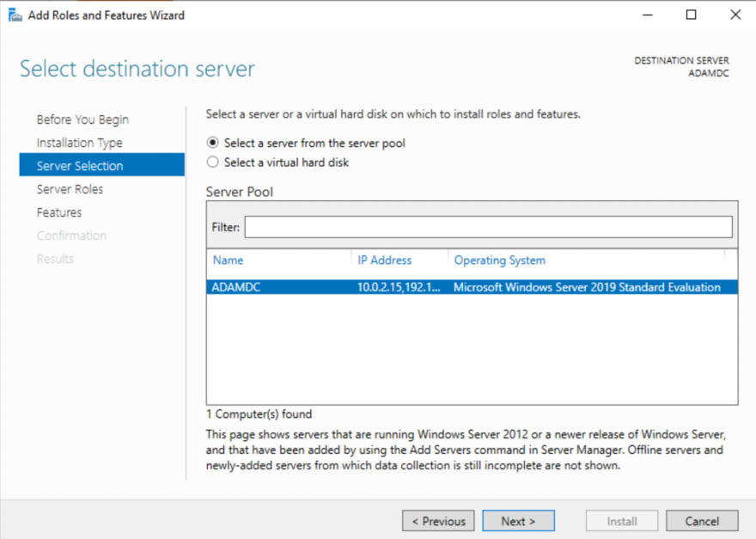
Task: Jump to Features step
Action: click(x=59, y=212)
